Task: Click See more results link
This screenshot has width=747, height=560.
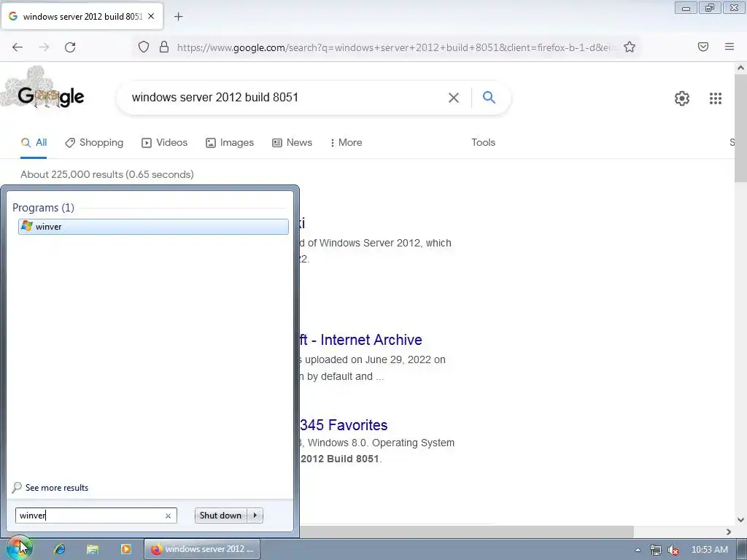Action: tap(57, 488)
